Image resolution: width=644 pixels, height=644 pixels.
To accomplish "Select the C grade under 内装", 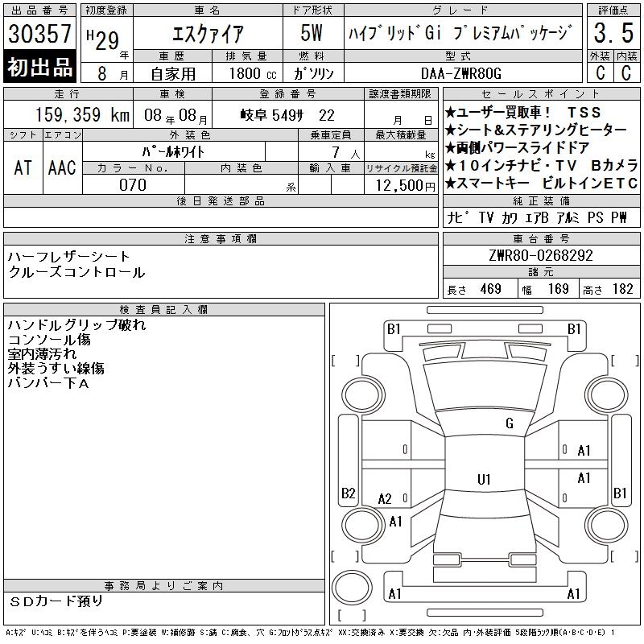I will coord(626,73).
